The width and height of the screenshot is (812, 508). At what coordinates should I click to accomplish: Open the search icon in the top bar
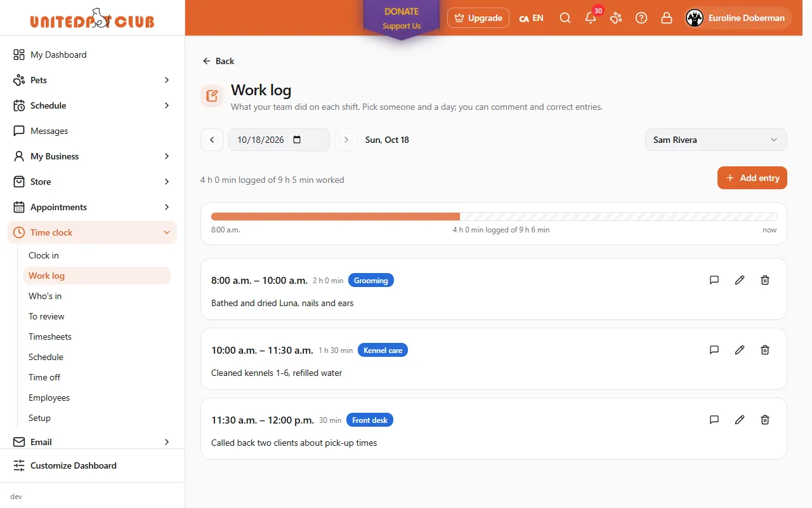click(x=565, y=18)
